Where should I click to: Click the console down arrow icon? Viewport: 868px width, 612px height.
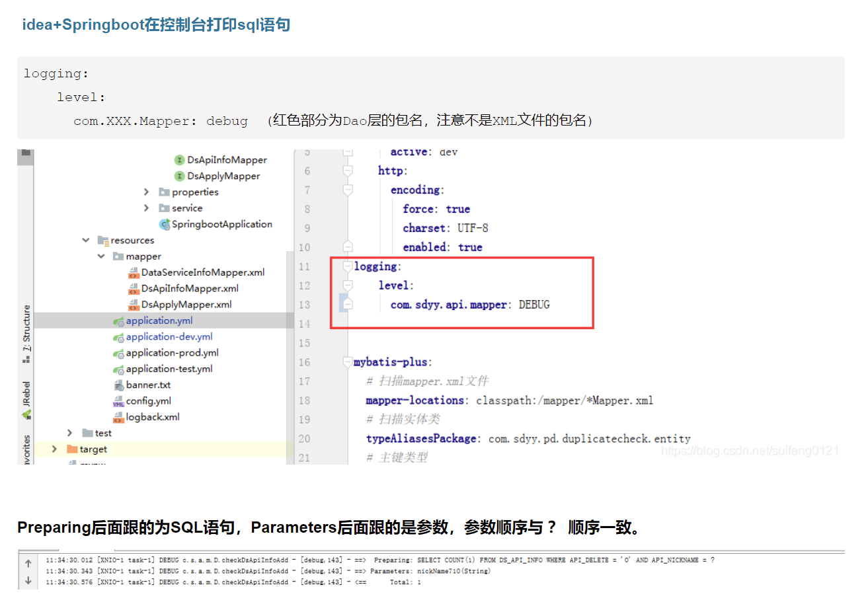(28, 580)
